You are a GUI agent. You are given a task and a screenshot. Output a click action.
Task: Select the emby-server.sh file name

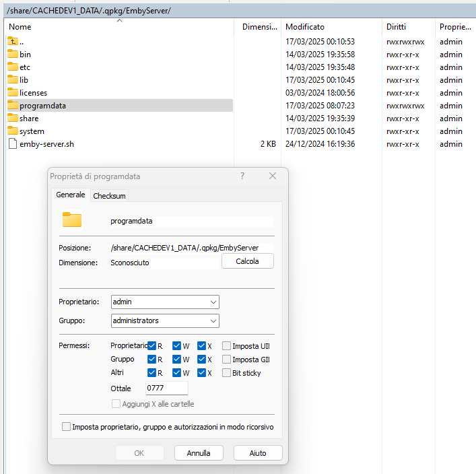coord(46,144)
